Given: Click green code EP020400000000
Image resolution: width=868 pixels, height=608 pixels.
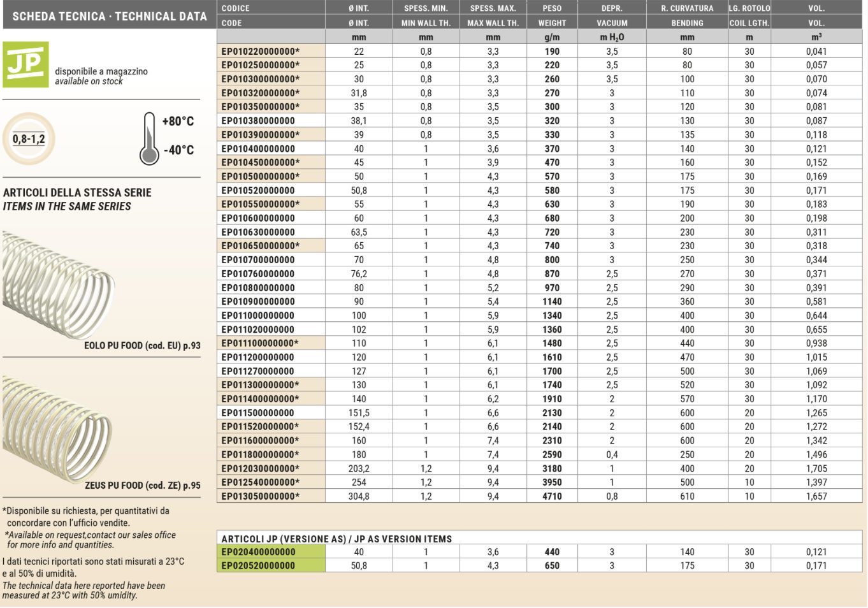Looking at the screenshot, I should 259,552.
